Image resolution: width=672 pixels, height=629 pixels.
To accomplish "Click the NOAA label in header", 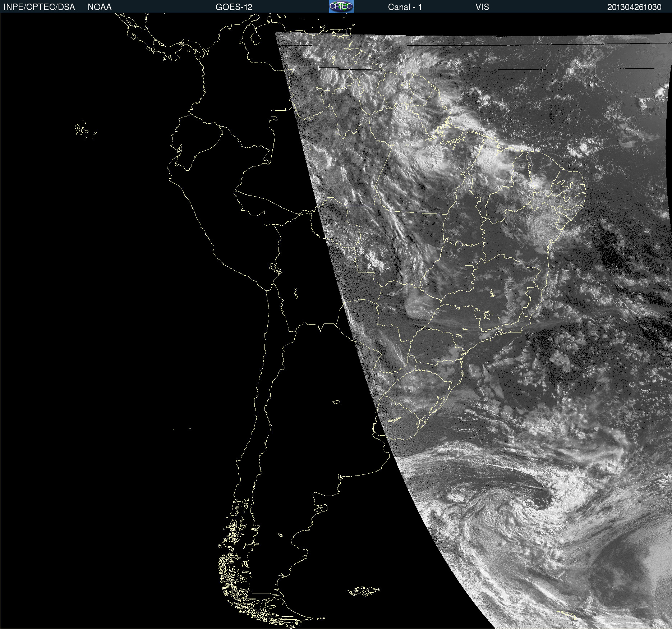I will click(100, 7).
